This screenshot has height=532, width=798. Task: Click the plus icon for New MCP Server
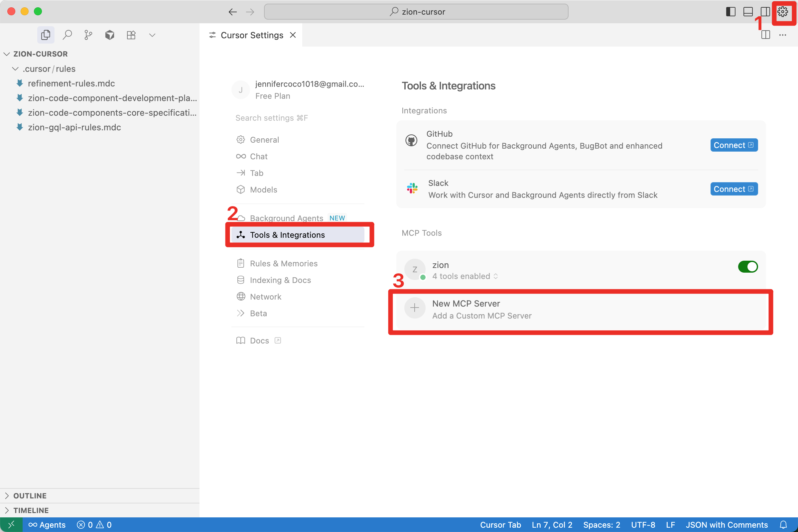(x=415, y=308)
